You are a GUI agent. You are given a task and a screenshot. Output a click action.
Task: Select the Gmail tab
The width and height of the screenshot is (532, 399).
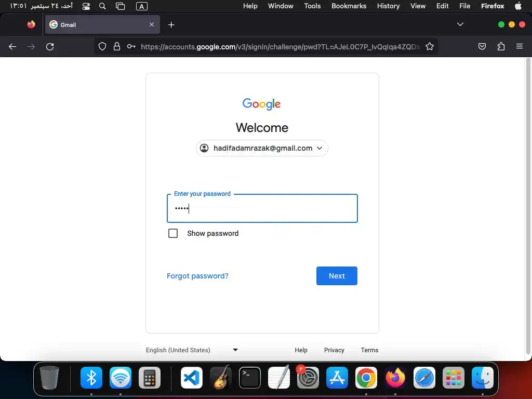[102, 24]
